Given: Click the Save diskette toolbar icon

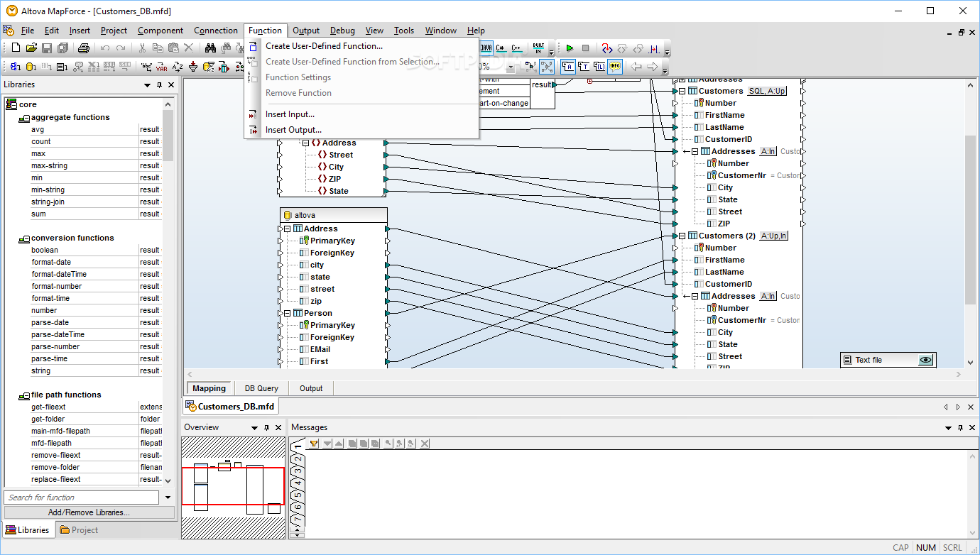Looking at the screenshot, I should (x=47, y=48).
